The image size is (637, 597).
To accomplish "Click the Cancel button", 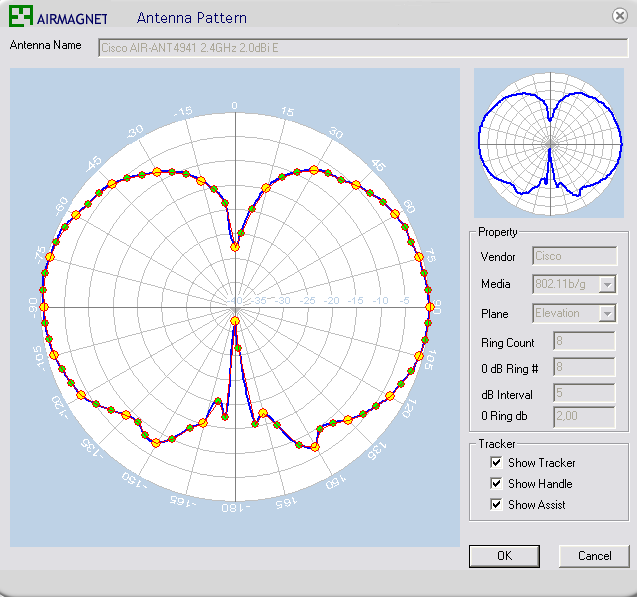I will (x=594, y=556).
